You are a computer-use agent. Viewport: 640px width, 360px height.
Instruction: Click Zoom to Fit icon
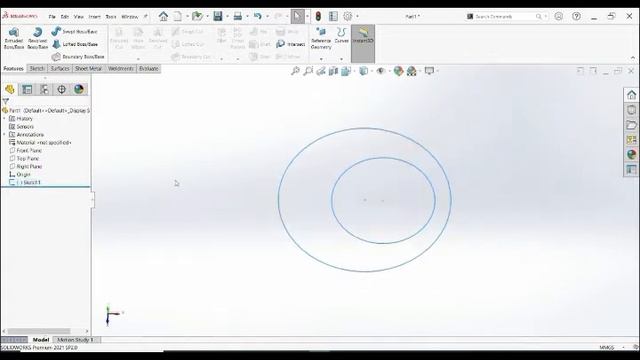[x=295, y=71]
